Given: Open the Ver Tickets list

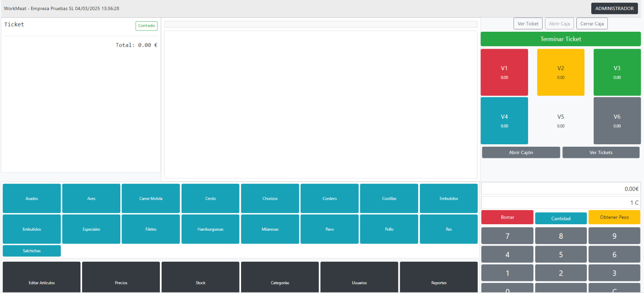Looking at the screenshot, I should tap(601, 152).
